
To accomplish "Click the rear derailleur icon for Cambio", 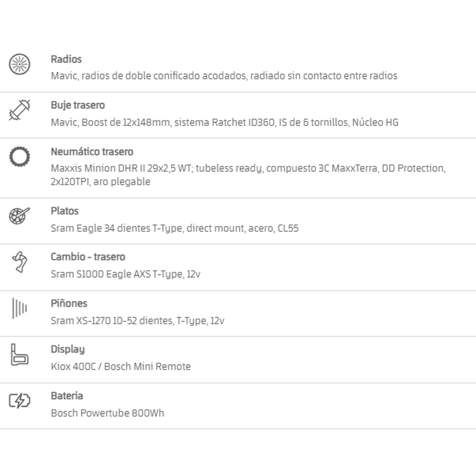I will click(20, 262).
